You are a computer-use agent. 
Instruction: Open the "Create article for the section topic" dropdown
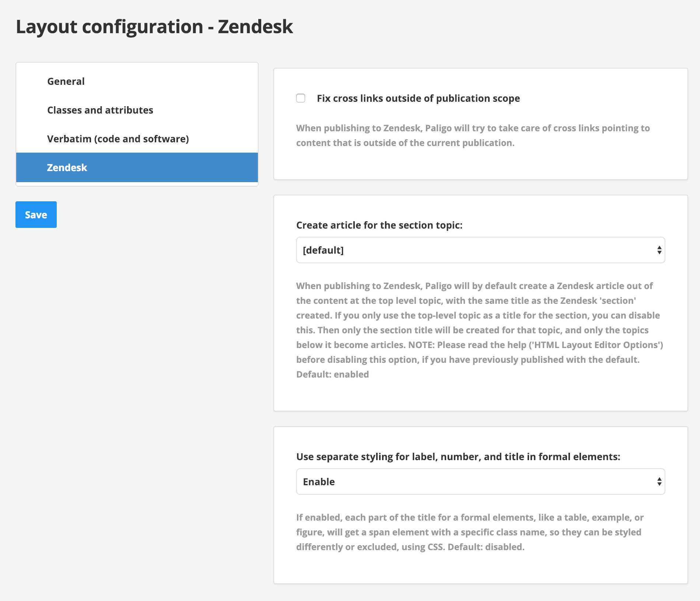(479, 250)
